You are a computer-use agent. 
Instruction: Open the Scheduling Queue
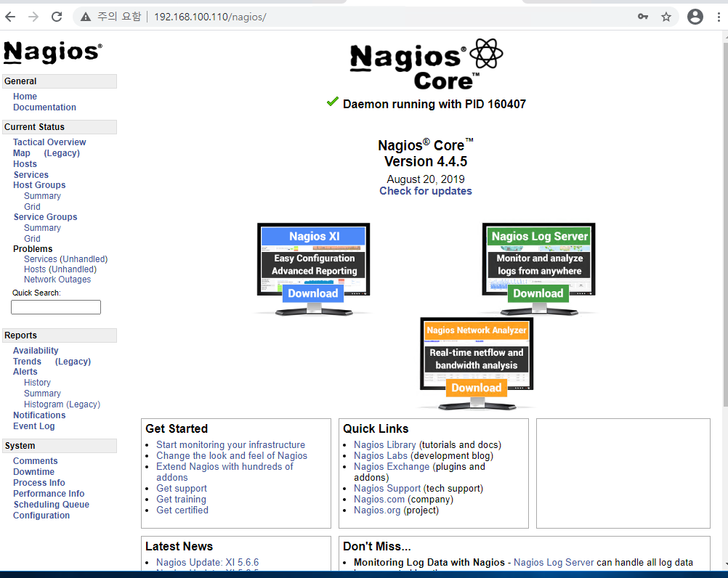pyautogui.click(x=51, y=505)
